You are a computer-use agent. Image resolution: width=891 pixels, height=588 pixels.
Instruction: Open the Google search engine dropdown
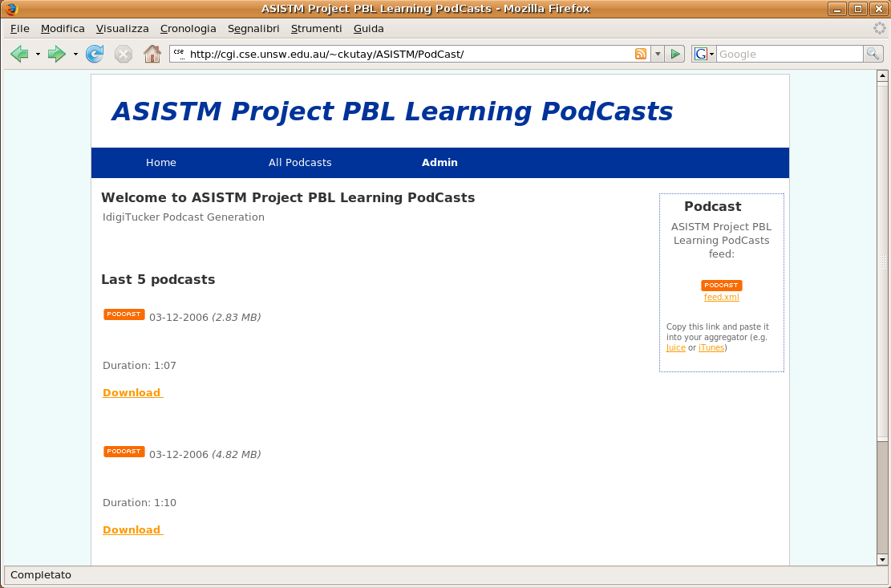pyautogui.click(x=709, y=54)
